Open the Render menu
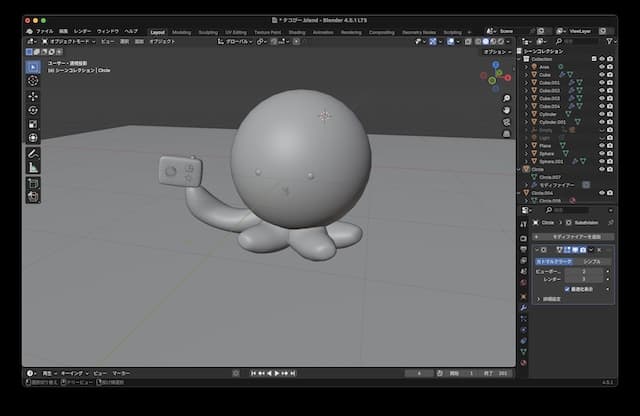The height and width of the screenshot is (416, 640). click(x=82, y=31)
